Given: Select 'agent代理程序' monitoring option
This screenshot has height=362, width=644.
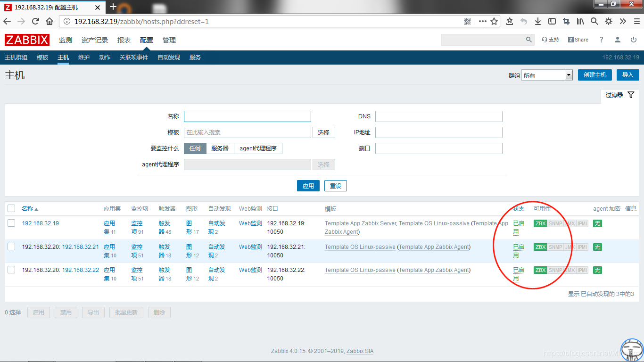Looking at the screenshot, I should pyautogui.click(x=258, y=148).
